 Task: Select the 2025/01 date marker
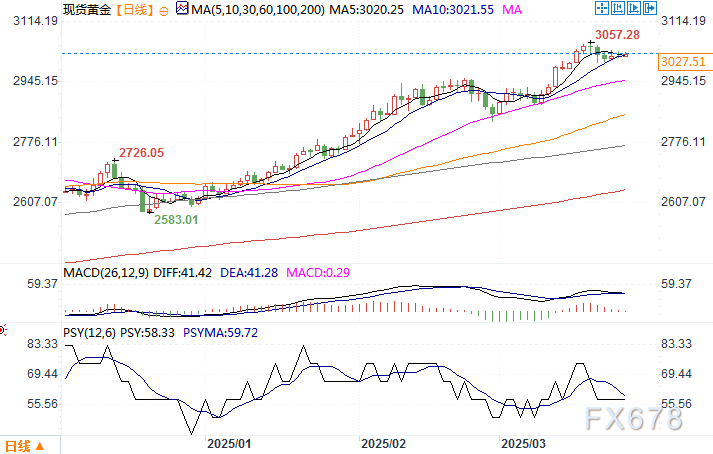229,444
